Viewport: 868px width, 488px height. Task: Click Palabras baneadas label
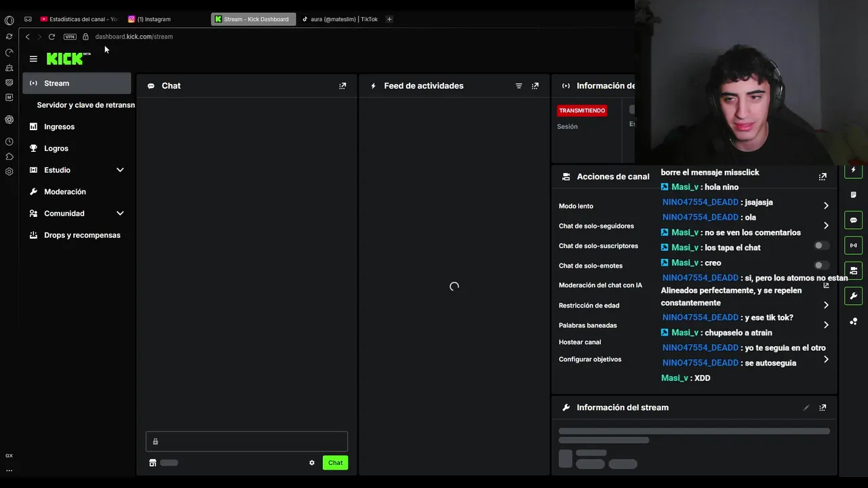tap(588, 325)
